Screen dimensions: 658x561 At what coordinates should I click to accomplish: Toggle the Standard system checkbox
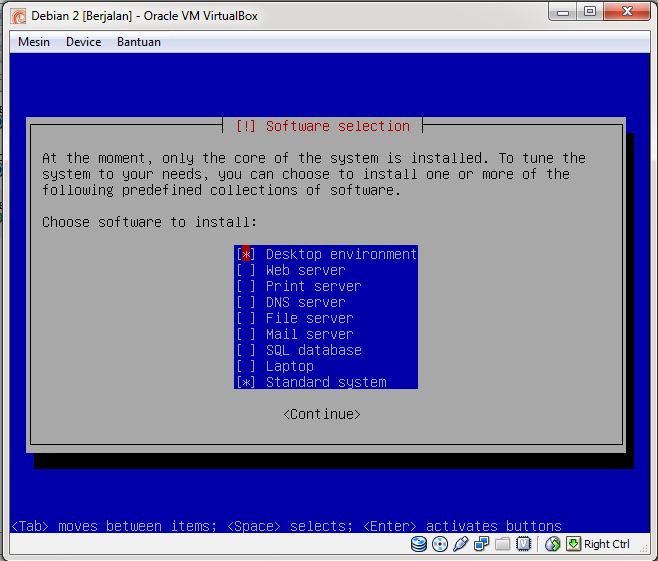245,382
